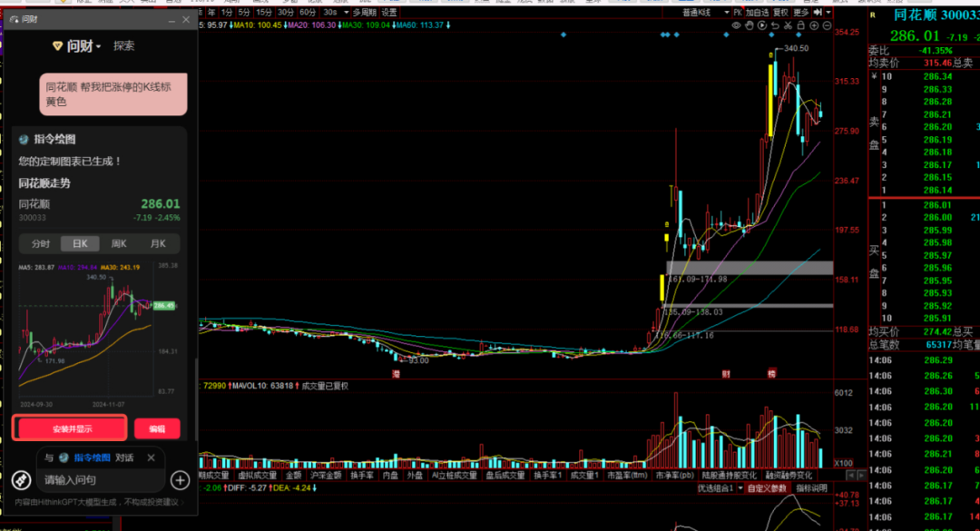Select the 周K chart tab
Screen dimensions: 980x531
click(119, 244)
